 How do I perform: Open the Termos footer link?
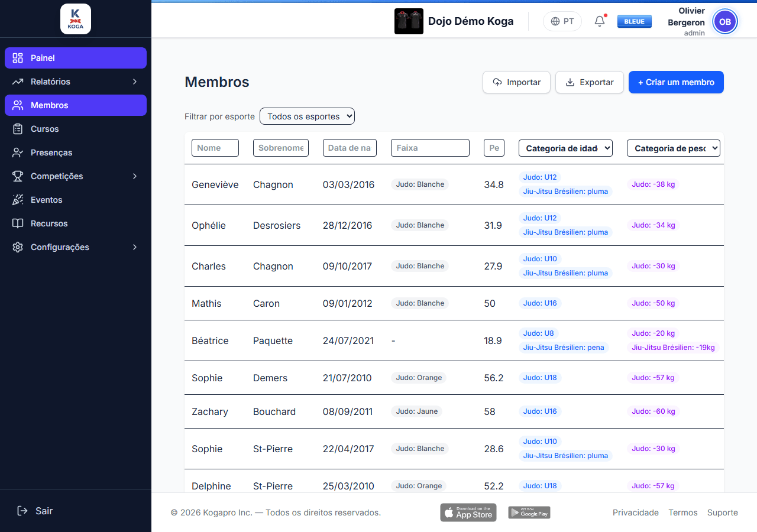pyautogui.click(x=683, y=512)
